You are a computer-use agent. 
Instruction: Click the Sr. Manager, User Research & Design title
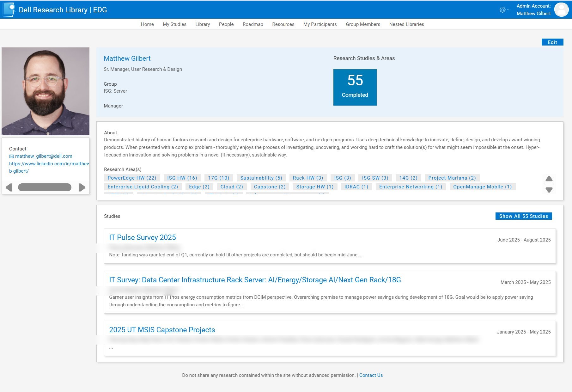[x=143, y=69]
